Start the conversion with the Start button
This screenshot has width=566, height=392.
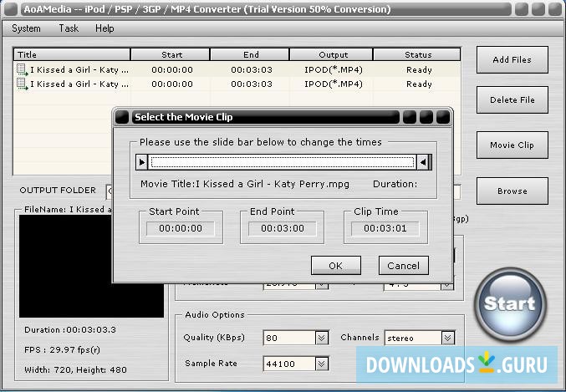pos(510,304)
